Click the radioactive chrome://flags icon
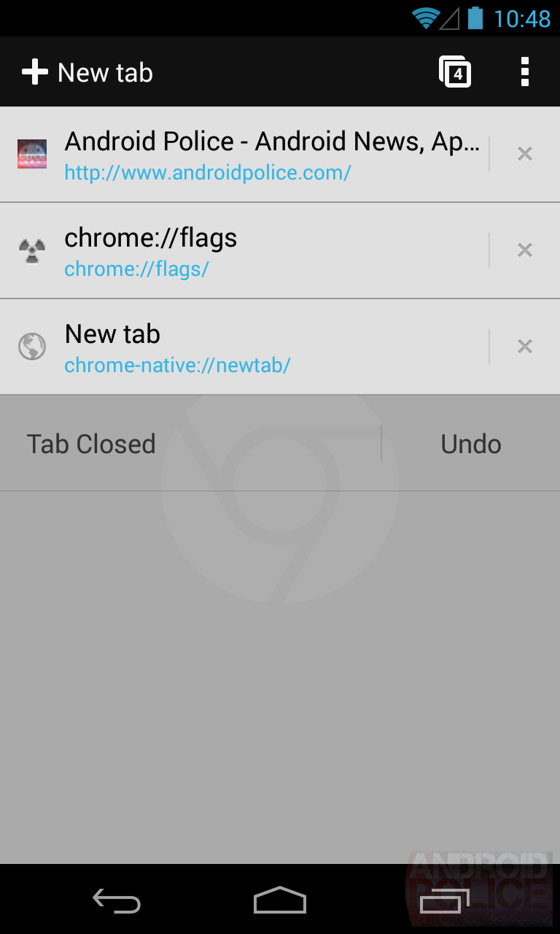 tap(32, 250)
